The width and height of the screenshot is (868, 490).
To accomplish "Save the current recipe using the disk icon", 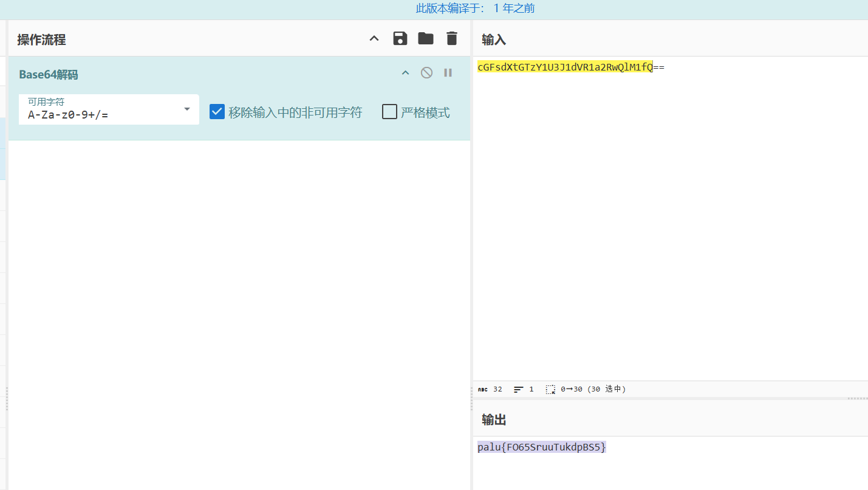I will click(400, 39).
